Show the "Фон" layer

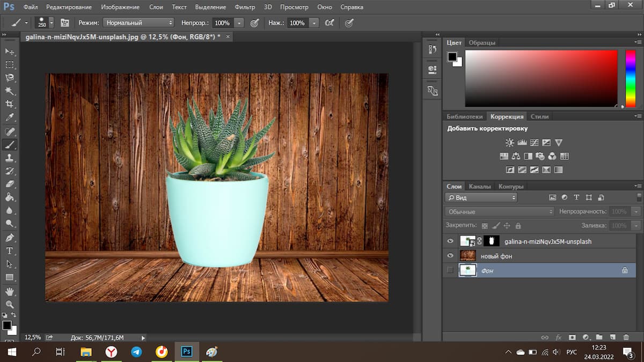[450, 270]
